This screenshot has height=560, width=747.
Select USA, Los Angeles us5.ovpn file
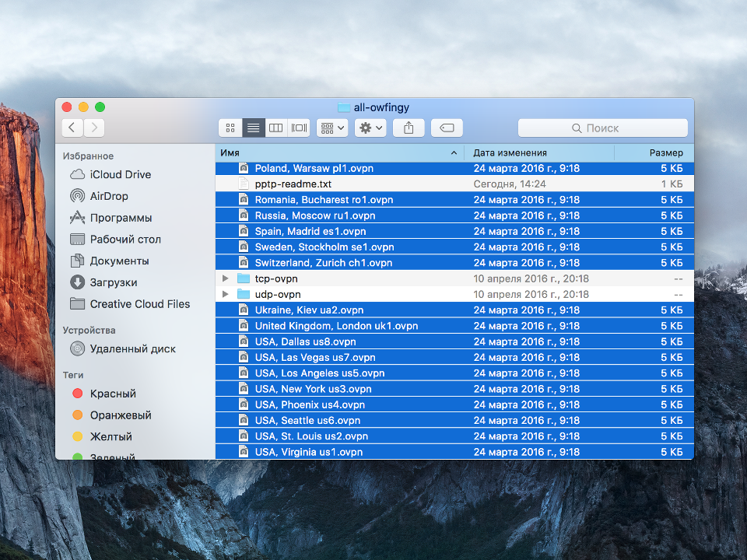(x=454, y=373)
